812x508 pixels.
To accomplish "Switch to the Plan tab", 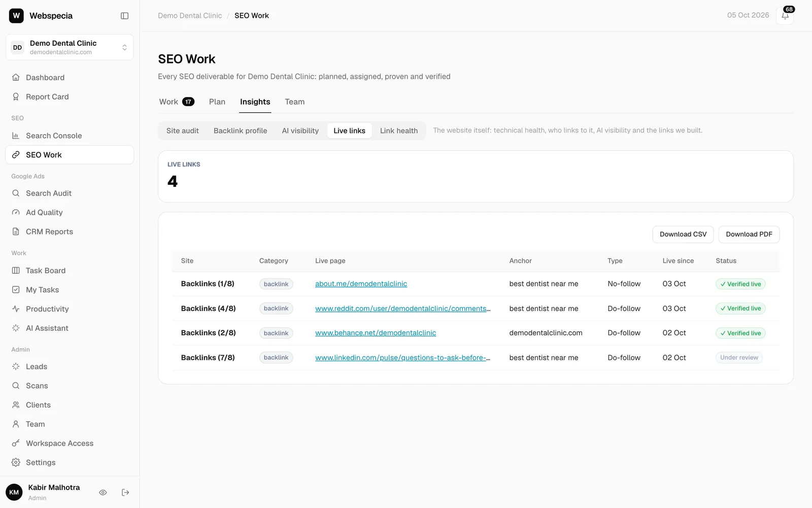I will (x=217, y=102).
